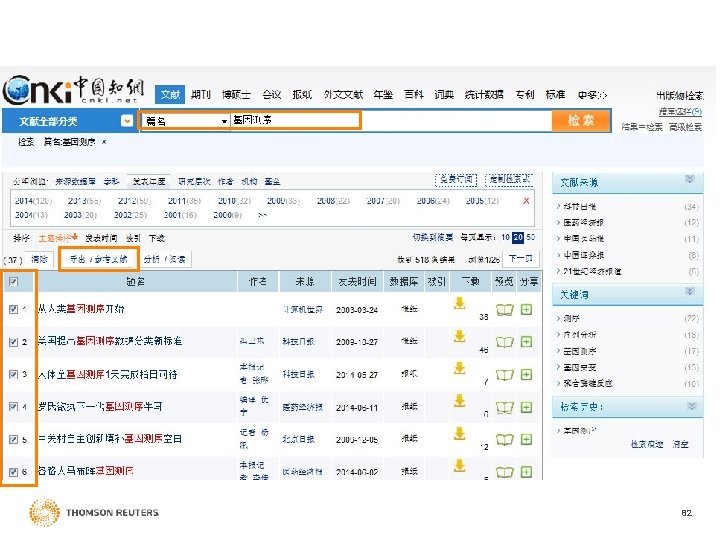Image resolution: width=720 pixels, height=540 pixels.
Task: Click share plus icon for row 2
Action: tap(526, 342)
